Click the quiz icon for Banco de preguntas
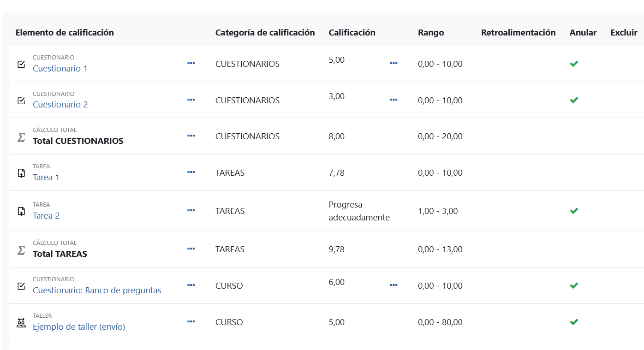 tap(21, 286)
